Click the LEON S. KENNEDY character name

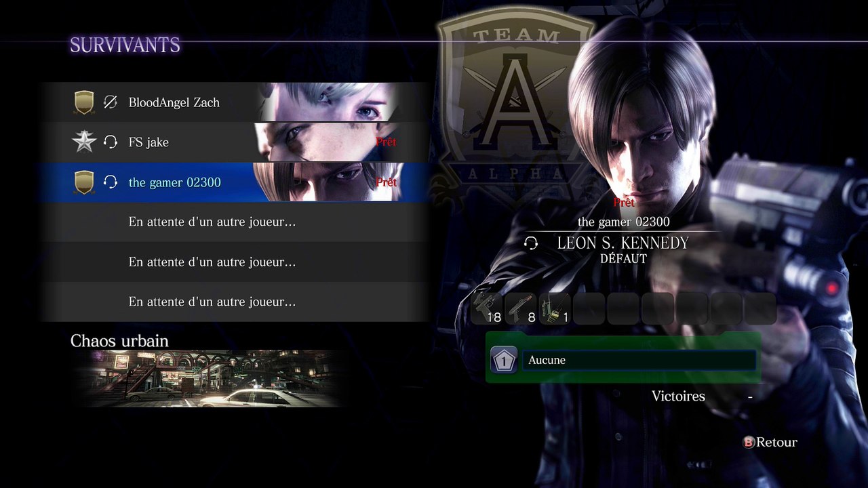[623, 243]
